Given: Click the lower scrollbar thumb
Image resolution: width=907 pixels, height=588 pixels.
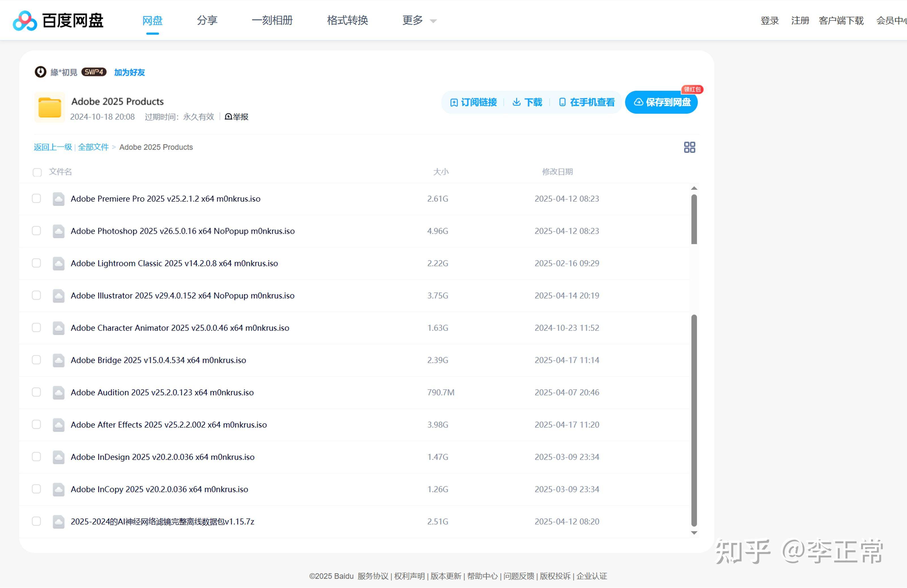Looking at the screenshot, I should [694, 420].
